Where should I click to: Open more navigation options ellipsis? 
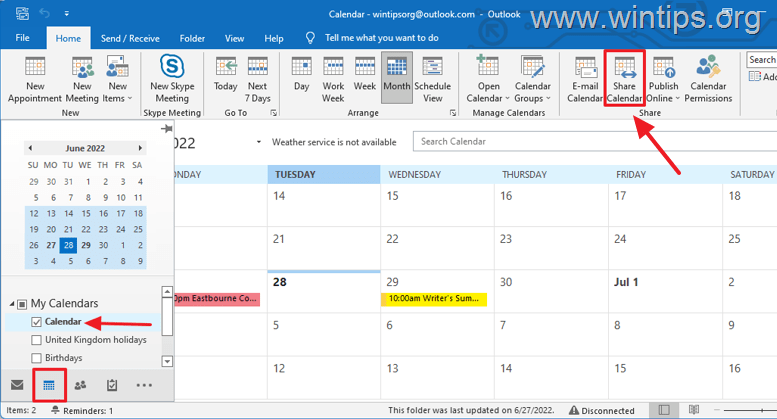pos(144,385)
